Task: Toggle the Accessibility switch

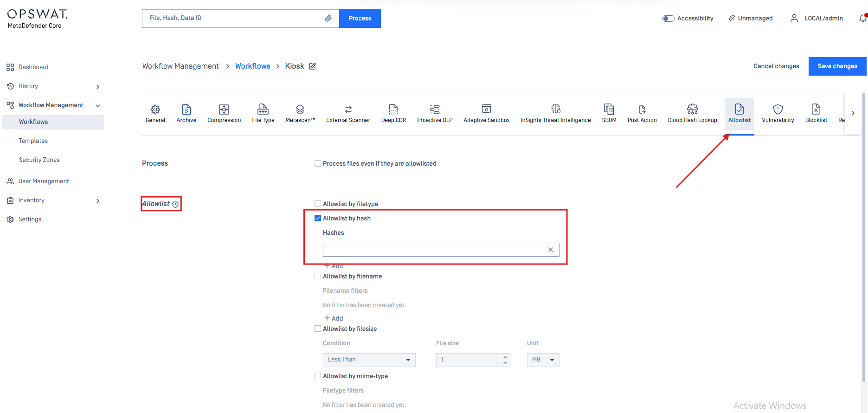Action: [668, 19]
